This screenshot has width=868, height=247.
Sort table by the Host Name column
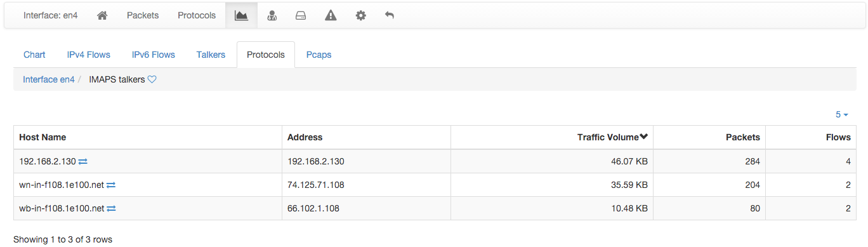point(43,137)
